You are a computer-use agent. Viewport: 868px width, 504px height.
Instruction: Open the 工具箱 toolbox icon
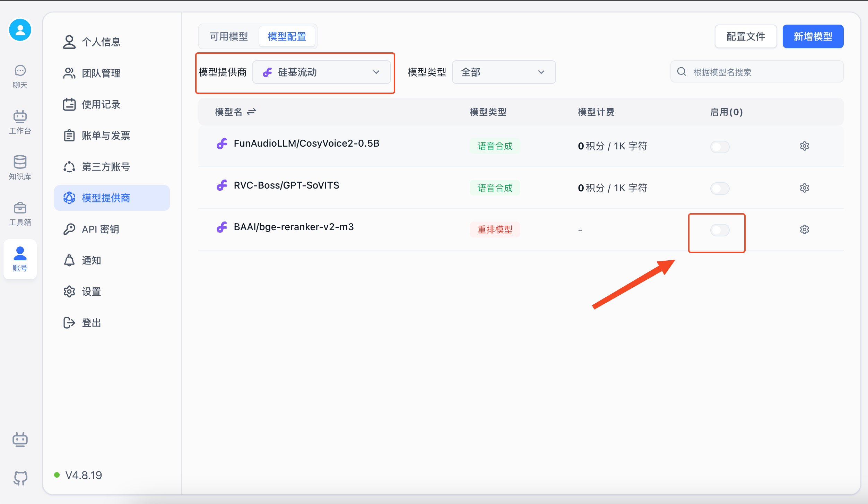(x=20, y=214)
